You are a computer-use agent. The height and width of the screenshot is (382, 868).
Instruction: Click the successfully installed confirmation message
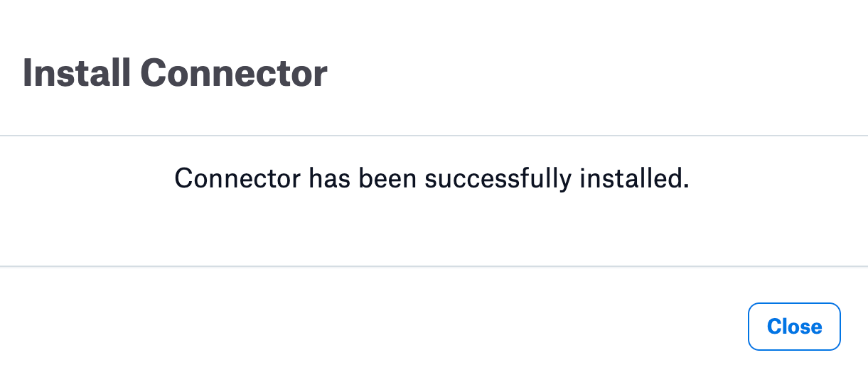(x=432, y=179)
